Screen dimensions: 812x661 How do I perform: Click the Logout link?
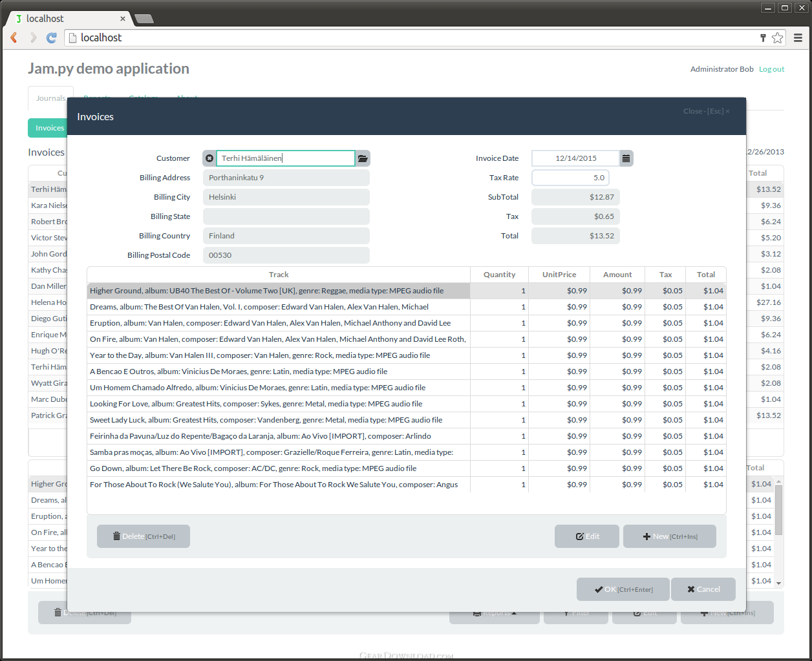[771, 69]
